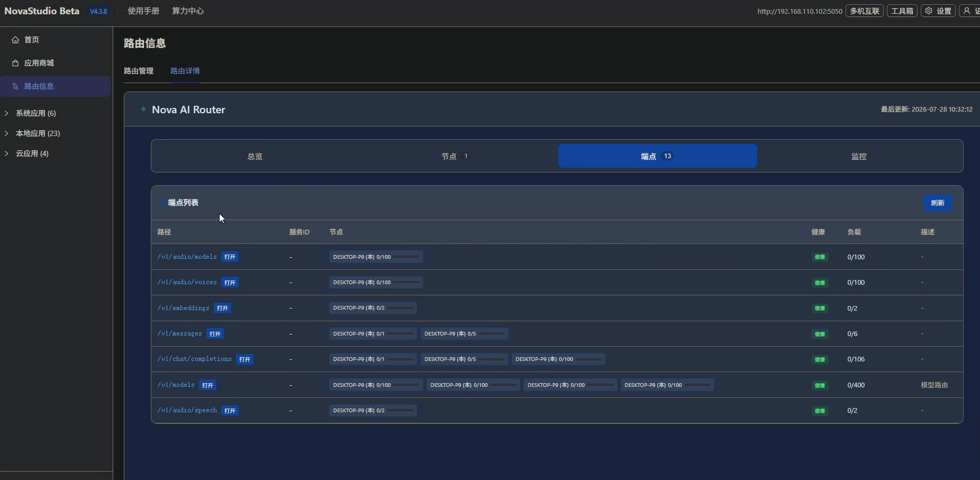Click the 0/6 load value
Image resolution: width=980 pixels, height=480 pixels.
pos(852,334)
